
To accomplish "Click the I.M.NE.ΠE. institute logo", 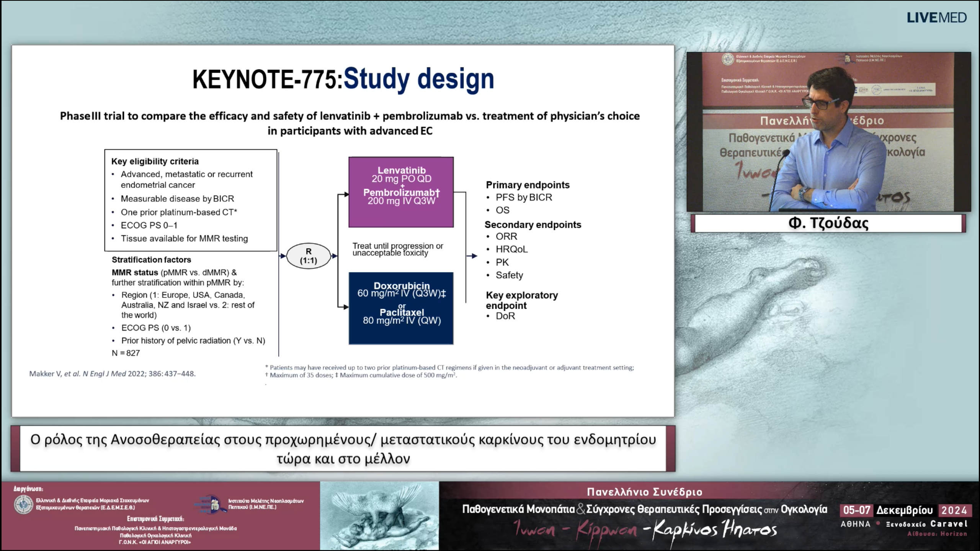I will [x=211, y=504].
